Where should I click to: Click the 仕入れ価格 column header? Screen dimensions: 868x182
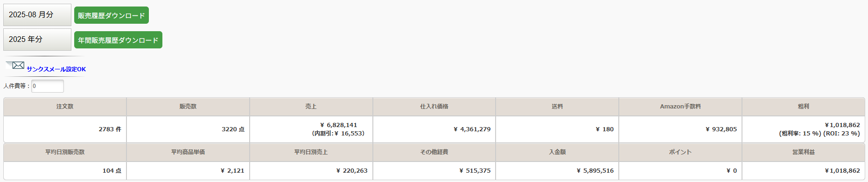(x=434, y=107)
